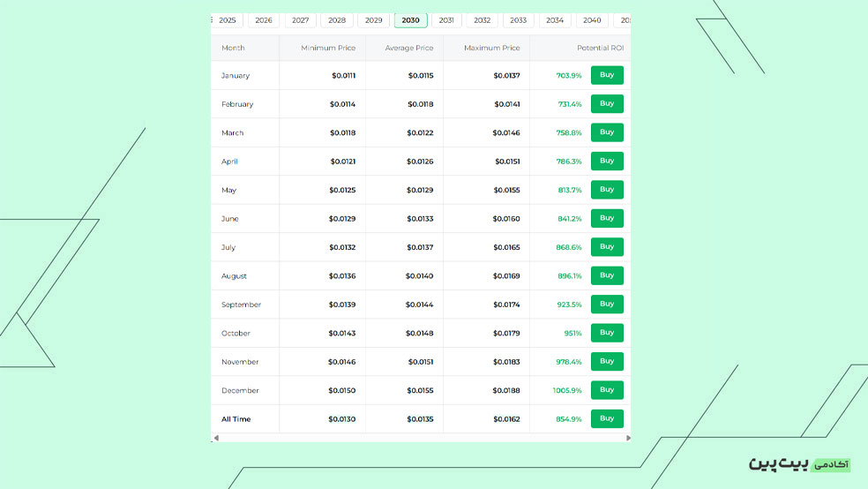868x489 pixels.
Task: Select the 2025 year tab
Action: (228, 20)
